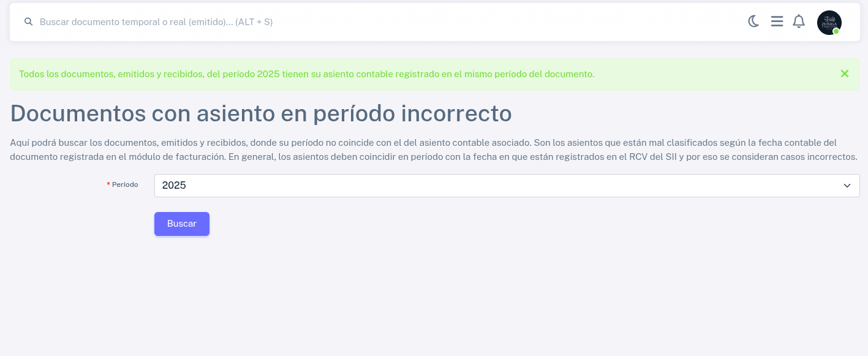The width and height of the screenshot is (868, 356).
Task: Toggle the navigation menu open
Action: 777,21
